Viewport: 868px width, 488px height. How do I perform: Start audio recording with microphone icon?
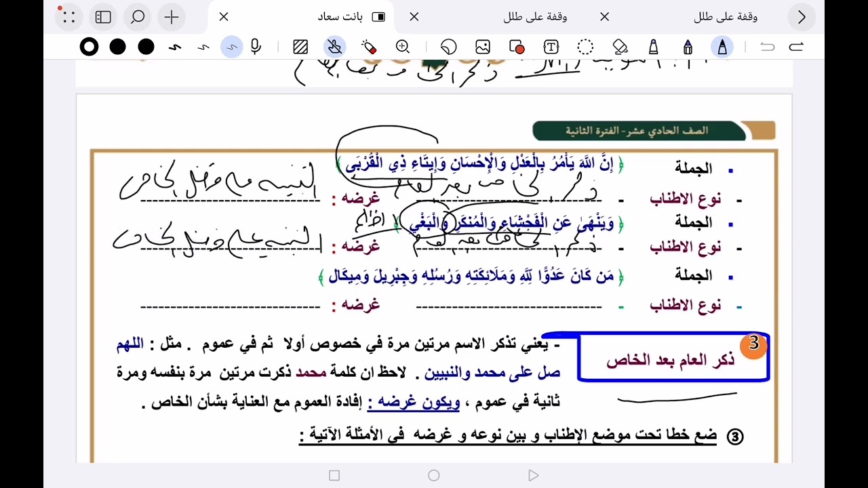coord(256,47)
